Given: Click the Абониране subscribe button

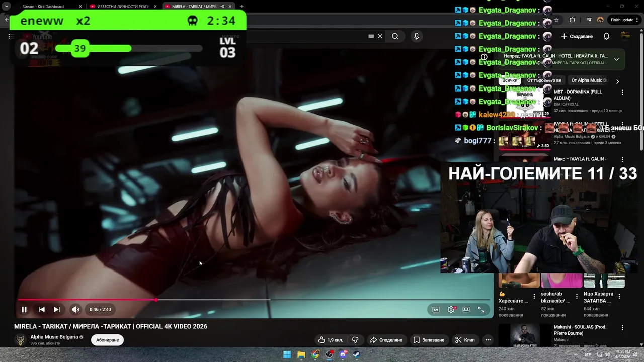Looking at the screenshot, I should pyautogui.click(x=107, y=340).
